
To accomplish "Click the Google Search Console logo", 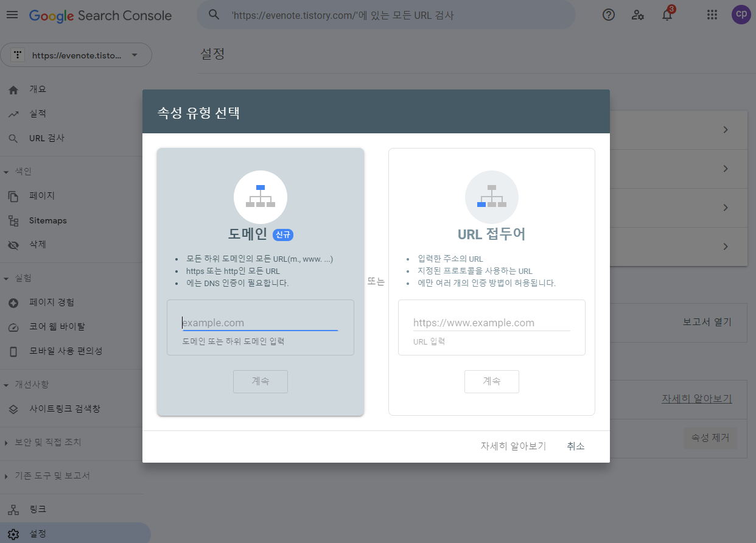I will [100, 15].
